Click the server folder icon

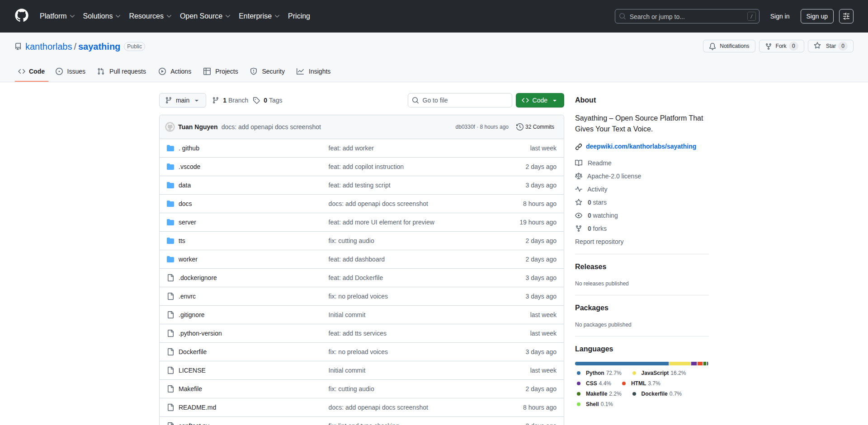[x=170, y=222]
